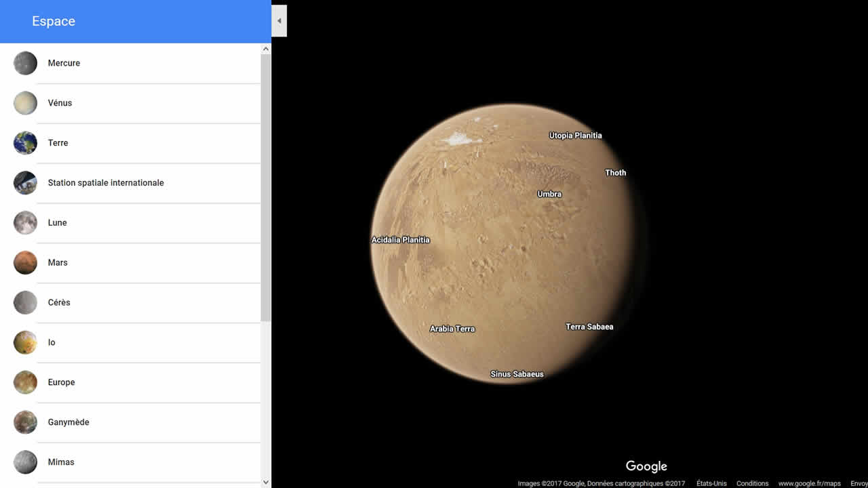Select Terre in the list

[x=130, y=143]
